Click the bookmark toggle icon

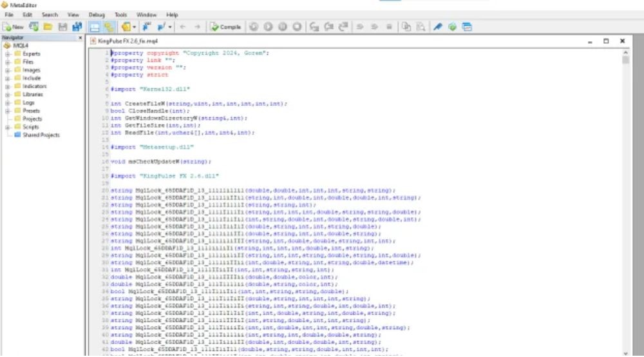click(x=146, y=26)
